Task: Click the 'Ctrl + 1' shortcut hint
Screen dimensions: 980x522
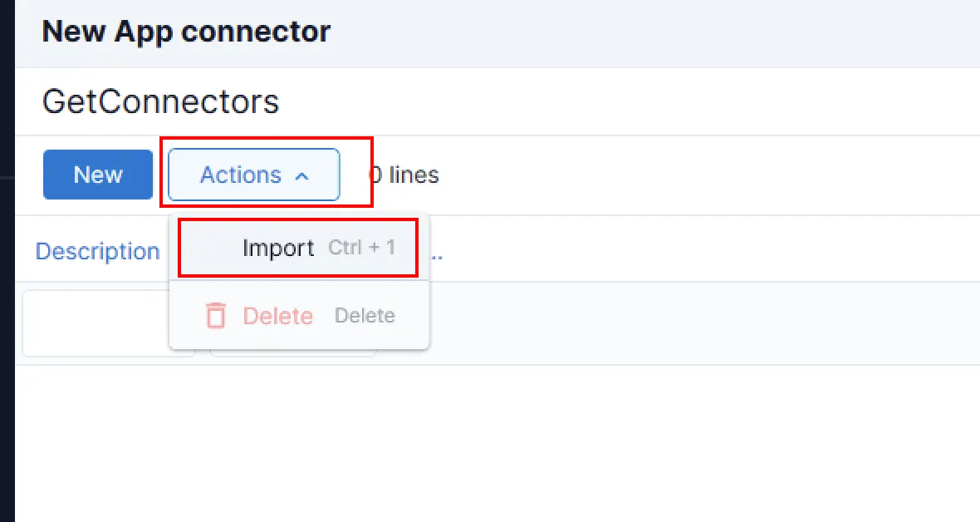Action: [362, 248]
